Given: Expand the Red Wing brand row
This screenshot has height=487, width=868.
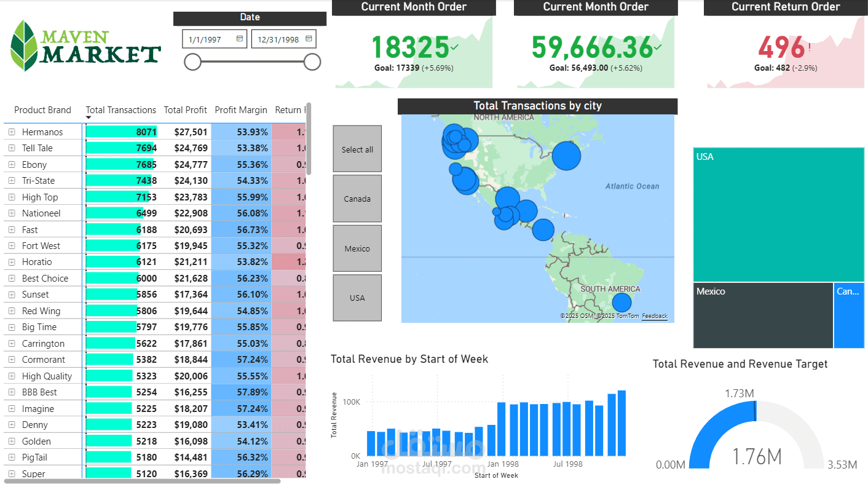Looking at the screenshot, I should click(12, 311).
